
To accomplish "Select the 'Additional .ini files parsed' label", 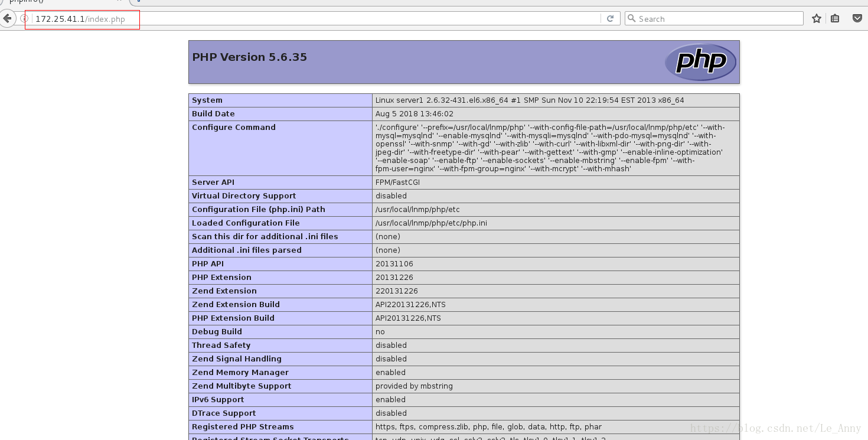I will click(247, 250).
